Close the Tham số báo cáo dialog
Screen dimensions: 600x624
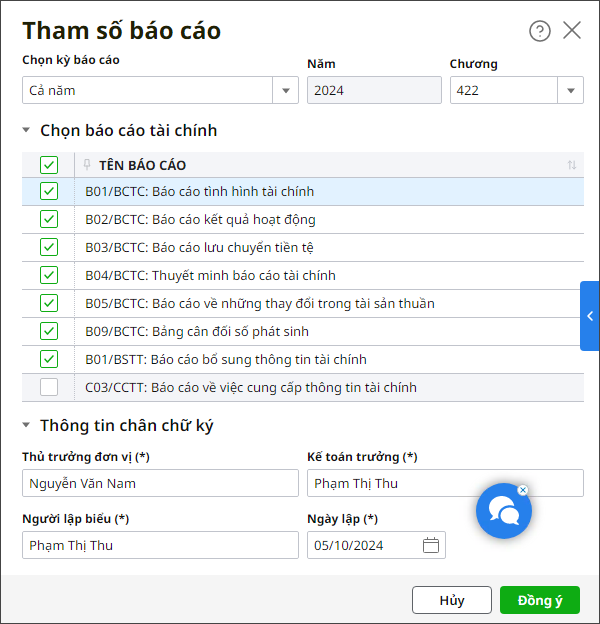(x=572, y=30)
